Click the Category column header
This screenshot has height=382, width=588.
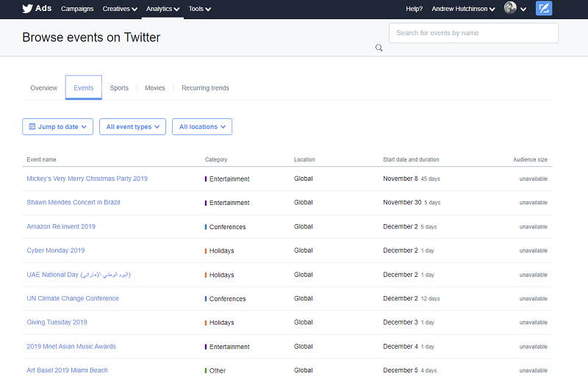[x=216, y=159]
